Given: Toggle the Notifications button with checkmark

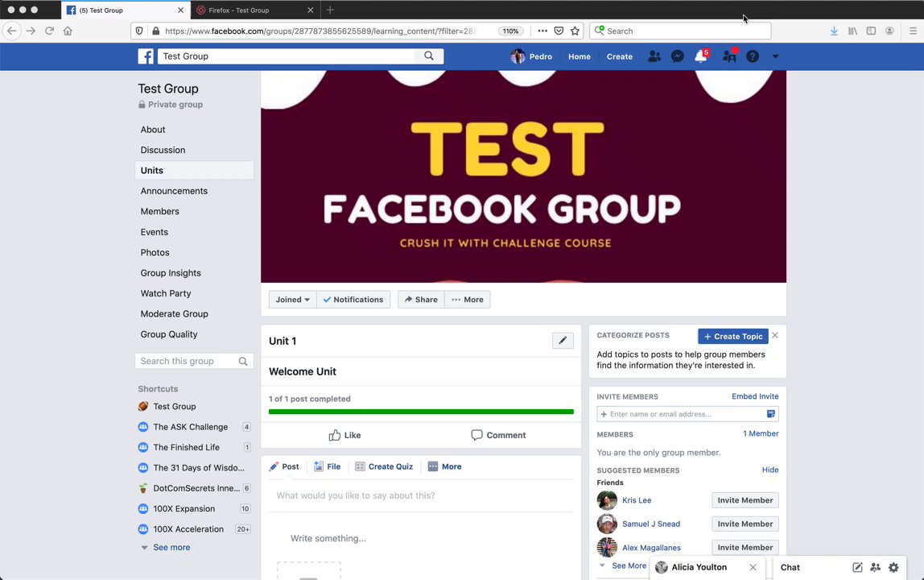Looking at the screenshot, I should click(x=353, y=299).
